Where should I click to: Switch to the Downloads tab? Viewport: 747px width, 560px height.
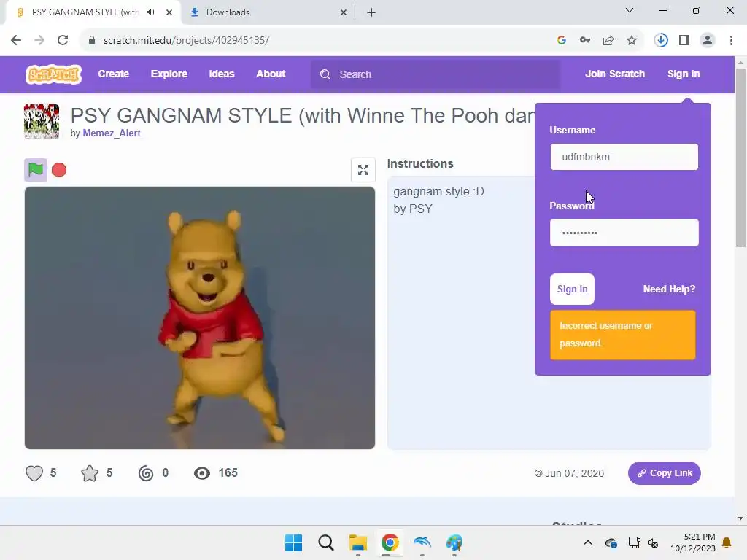[x=268, y=12]
